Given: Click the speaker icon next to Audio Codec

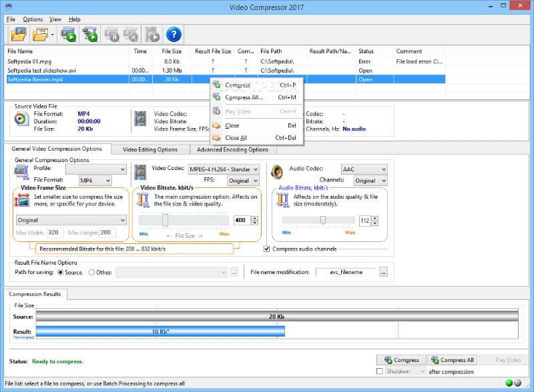Looking at the screenshot, I should 277,172.
